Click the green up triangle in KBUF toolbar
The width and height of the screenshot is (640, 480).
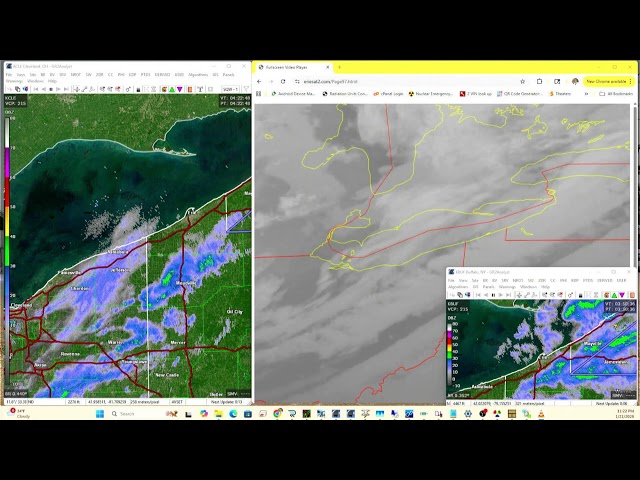pos(614,295)
